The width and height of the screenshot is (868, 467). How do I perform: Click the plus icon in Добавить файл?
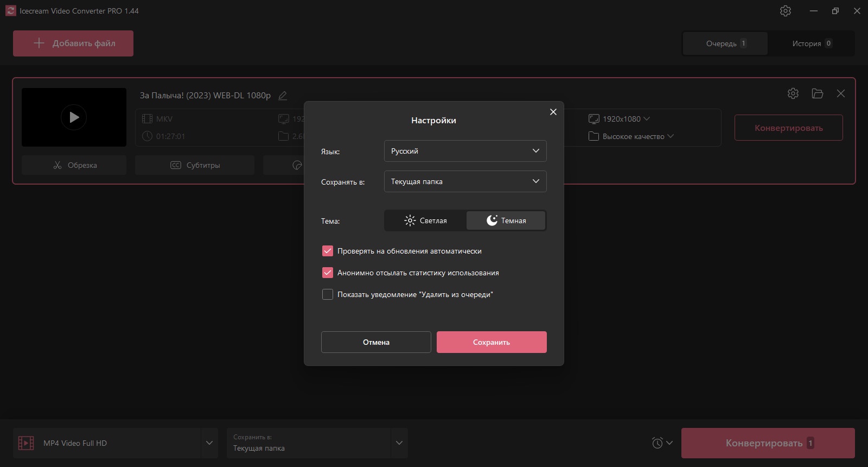point(39,43)
